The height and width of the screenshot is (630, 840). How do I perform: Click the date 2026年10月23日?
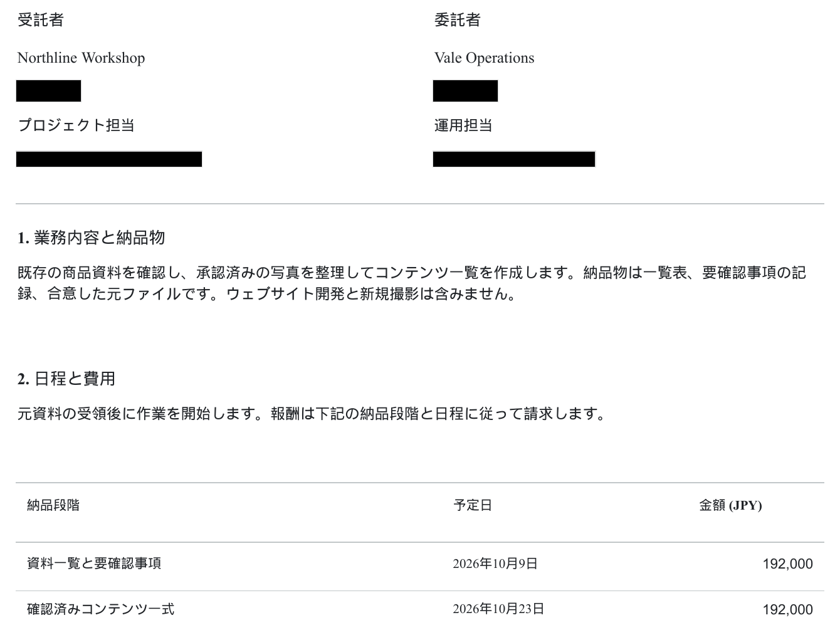click(x=498, y=609)
